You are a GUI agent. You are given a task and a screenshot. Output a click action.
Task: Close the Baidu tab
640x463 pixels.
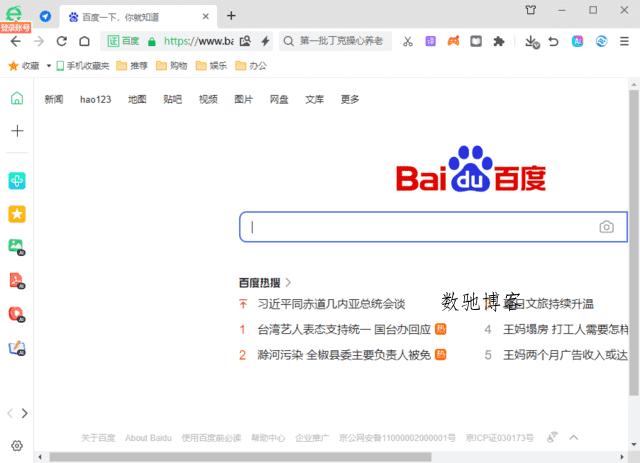click(206, 16)
